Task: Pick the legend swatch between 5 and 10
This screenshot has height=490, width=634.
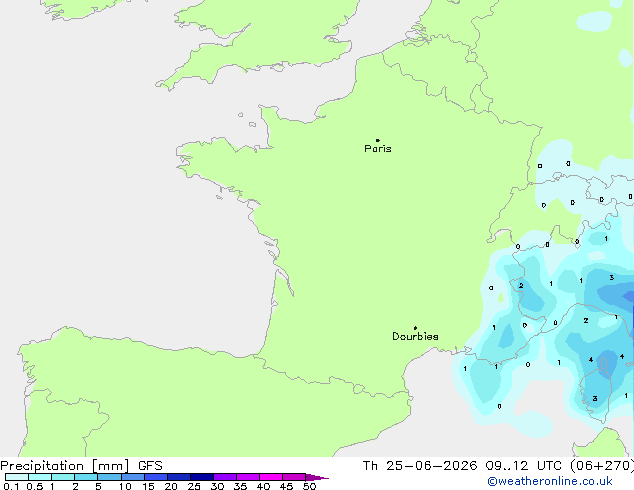Action: tap(109, 477)
